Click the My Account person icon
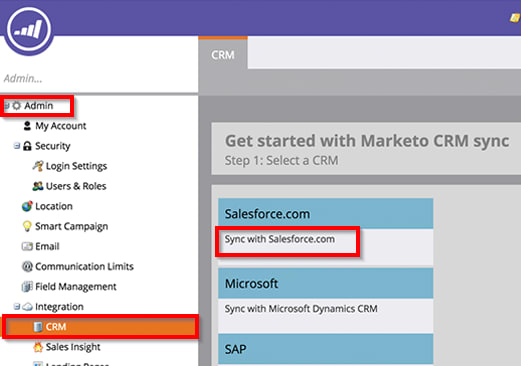 27,126
